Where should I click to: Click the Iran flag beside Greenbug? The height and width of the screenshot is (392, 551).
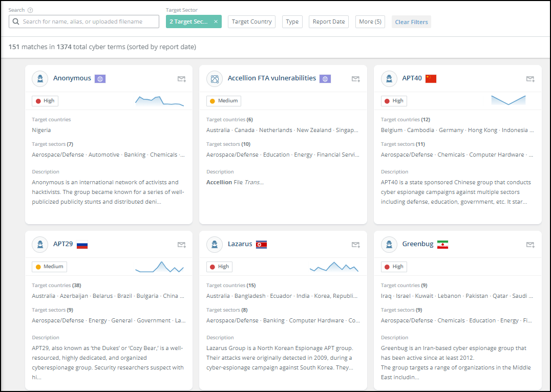coord(443,245)
